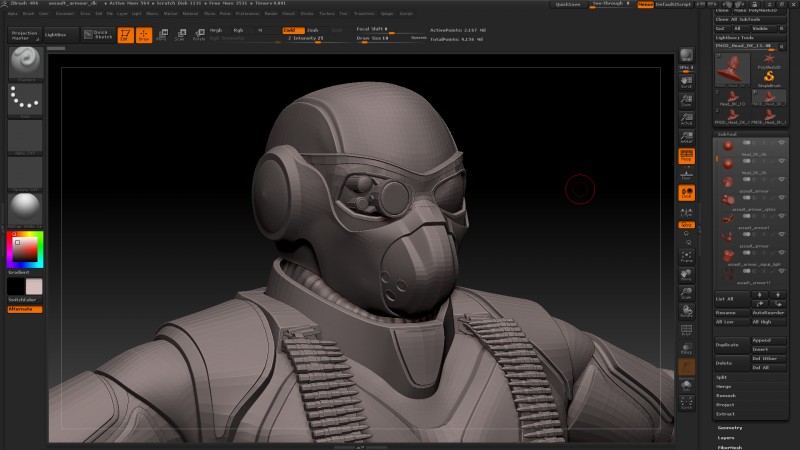Image resolution: width=800 pixels, height=450 pixels.
Task: Move subtool down with the down arrow
Action: (778, 294)
